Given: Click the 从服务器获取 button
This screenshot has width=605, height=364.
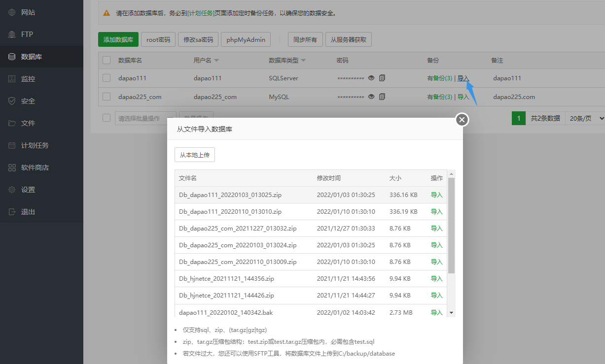Looking at the screenshot, I should pos(349,39).
